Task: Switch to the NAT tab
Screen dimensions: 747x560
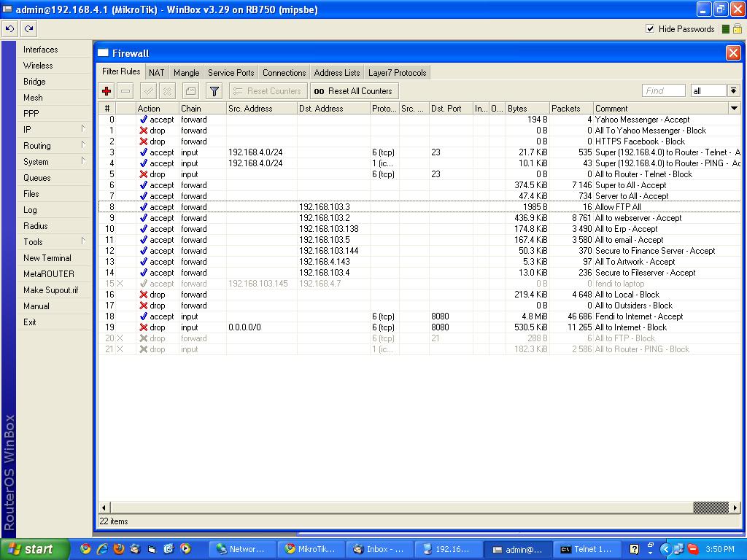Action: click(x=156, y=72)
